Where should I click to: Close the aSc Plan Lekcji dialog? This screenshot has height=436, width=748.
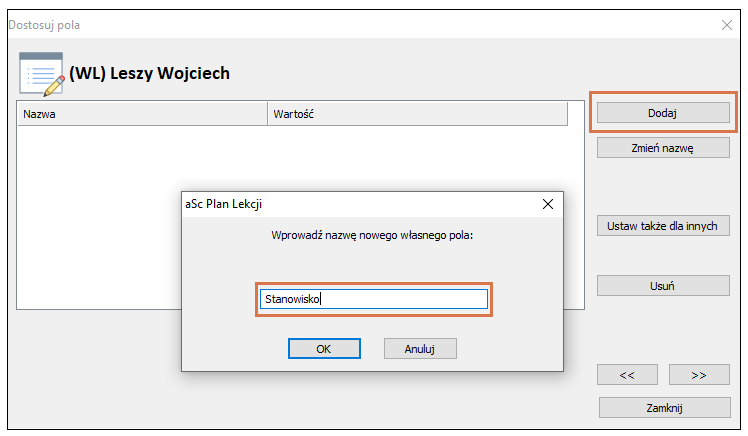click(x=548, y=204)
